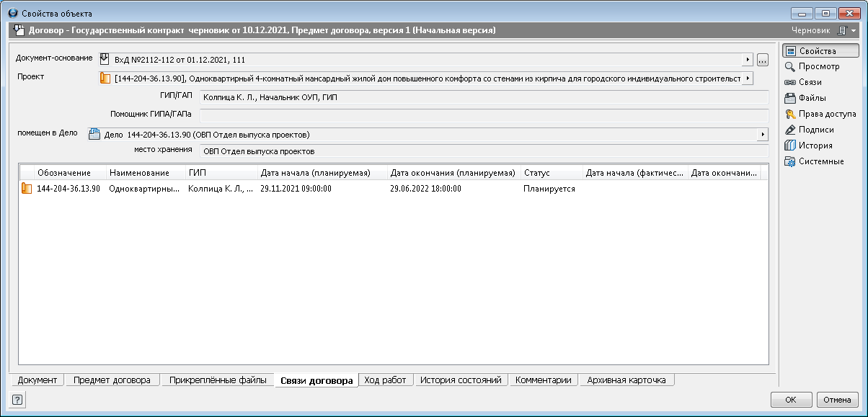Open the Связи section in sidebar
The image size is (868, 417).
[810, 82]
